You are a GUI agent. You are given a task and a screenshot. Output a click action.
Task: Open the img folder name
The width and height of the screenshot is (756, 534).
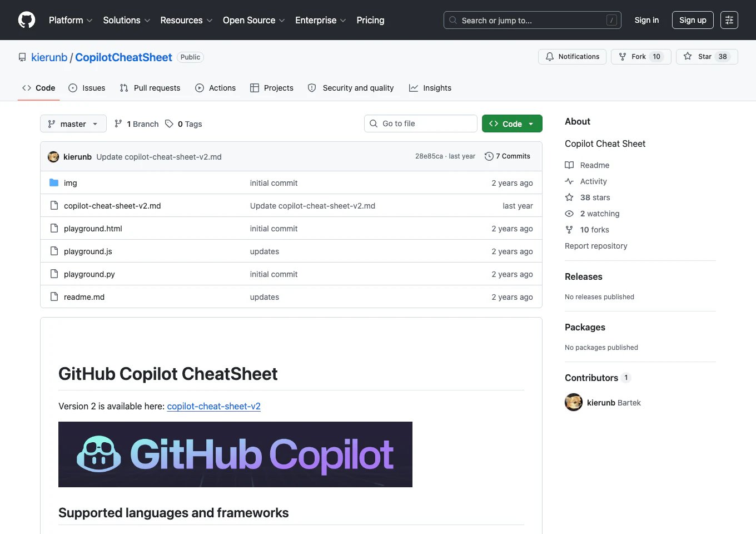[71, 183]
